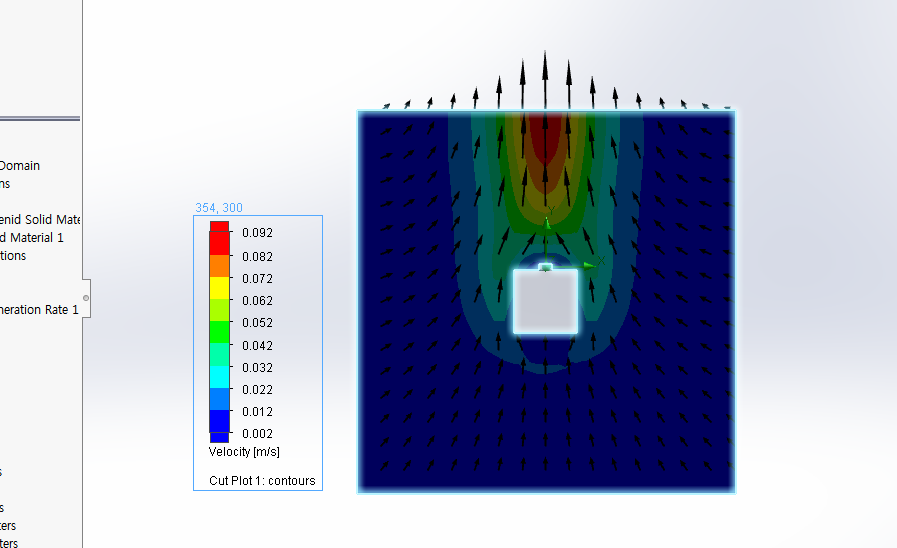The height and width of the screenshot is (548, 897).
Task: Click the gray solid square in the cut plot
Action: point(545,301)
